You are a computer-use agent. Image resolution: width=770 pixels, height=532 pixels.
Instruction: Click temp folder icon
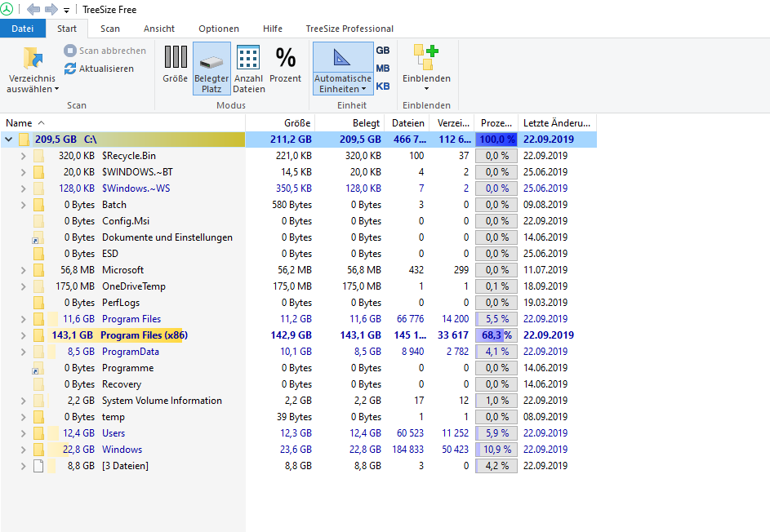(x=39, y=417)
